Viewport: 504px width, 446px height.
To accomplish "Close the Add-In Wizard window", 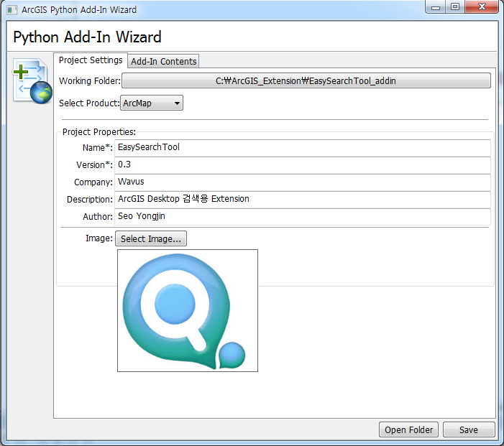I will coord(482,6).
